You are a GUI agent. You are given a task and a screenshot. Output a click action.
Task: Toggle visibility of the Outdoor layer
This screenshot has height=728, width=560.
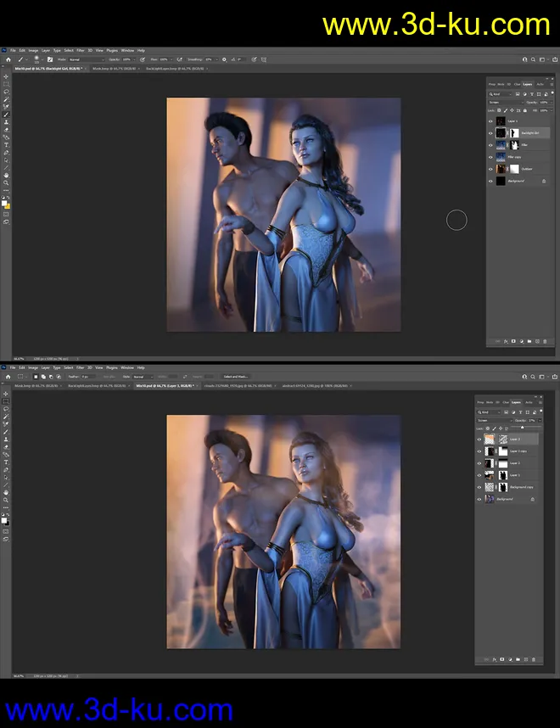tap(490, 168)
